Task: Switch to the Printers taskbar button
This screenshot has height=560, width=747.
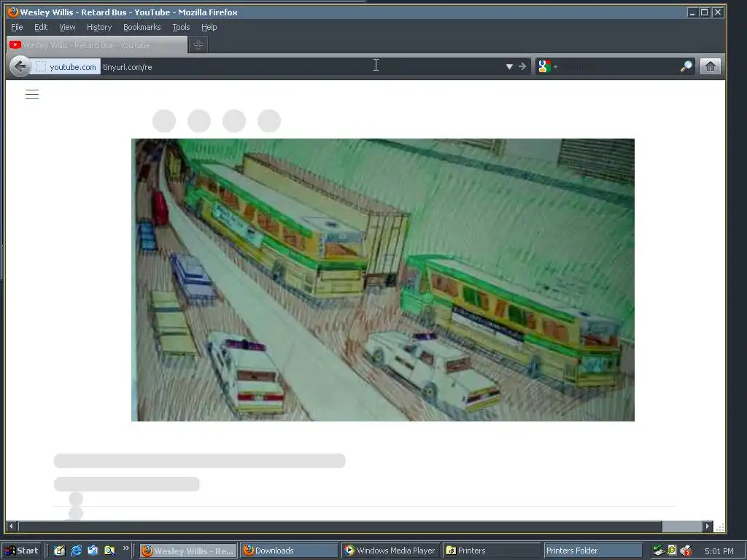Action: click(x=492, y=551)
